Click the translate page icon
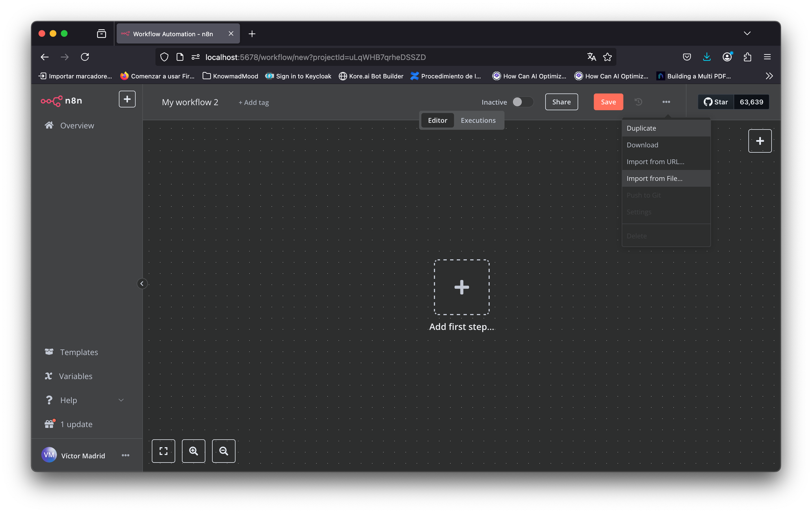The width and height of the screenshot is (812, 513). coord(592,57)
